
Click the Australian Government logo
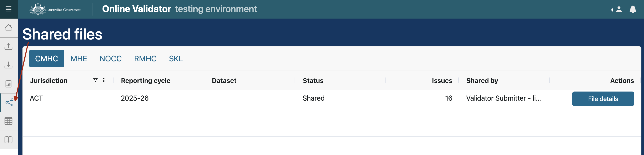pyautogui.click(x=55, y=9)
